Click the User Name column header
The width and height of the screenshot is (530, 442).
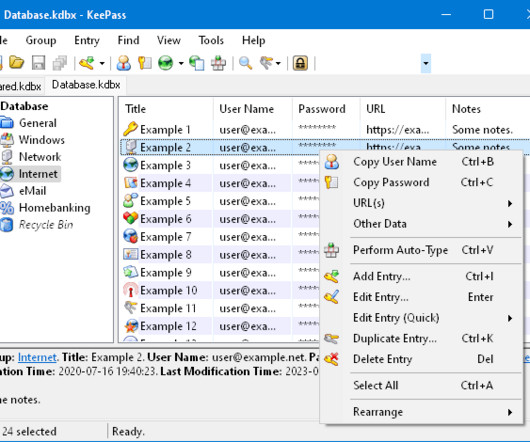coord(253,109)
